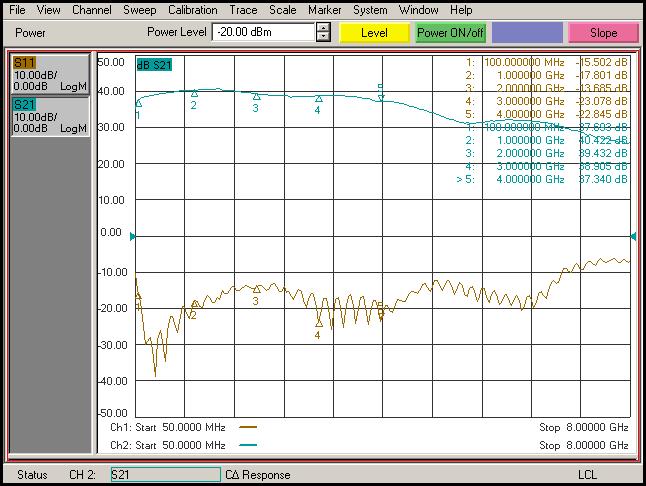Image resolution: width=646 pixels, height=486 pixels.
Task: Increase power level with up arrow
Action: tap(323, 28)
